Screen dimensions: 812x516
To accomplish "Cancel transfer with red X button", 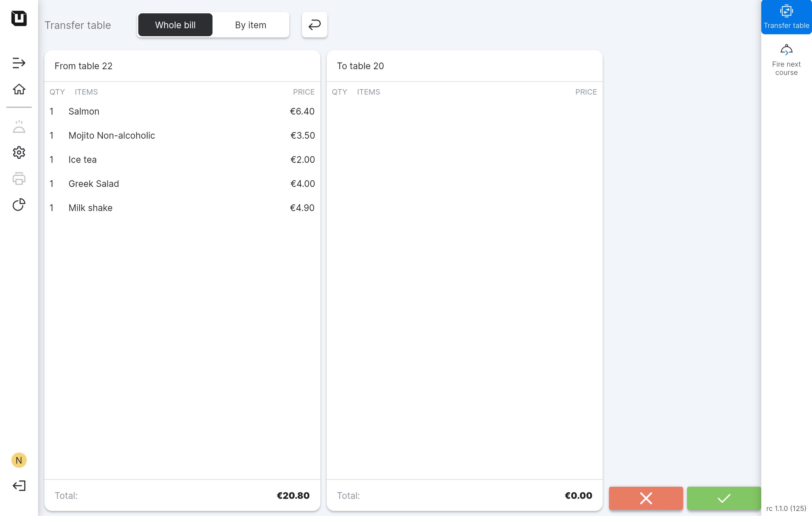I will (646, 498).
